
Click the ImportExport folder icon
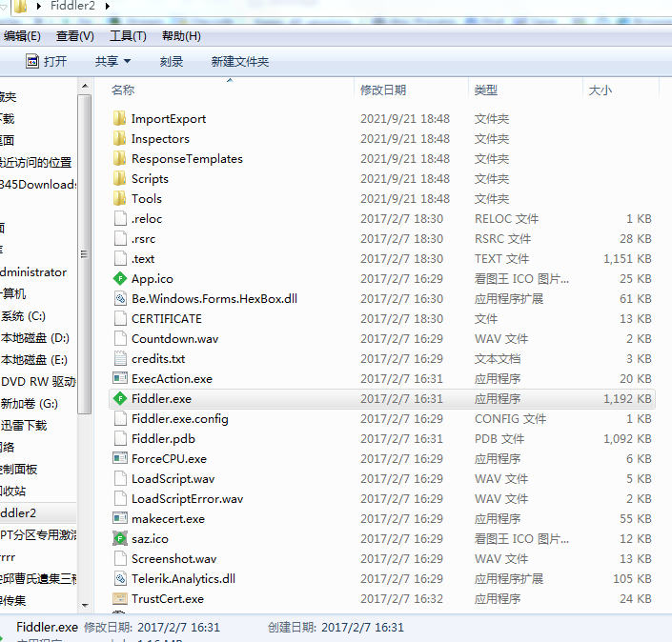tap(120, 119)
